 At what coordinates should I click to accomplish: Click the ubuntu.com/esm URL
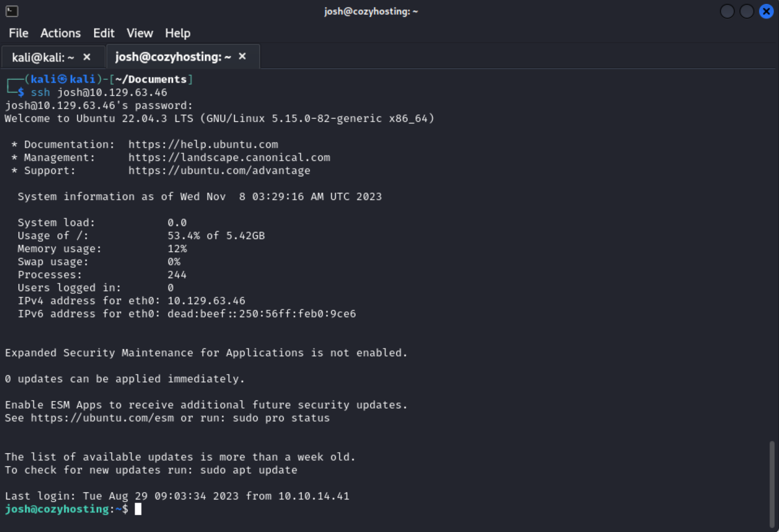(x=102, y=418)
